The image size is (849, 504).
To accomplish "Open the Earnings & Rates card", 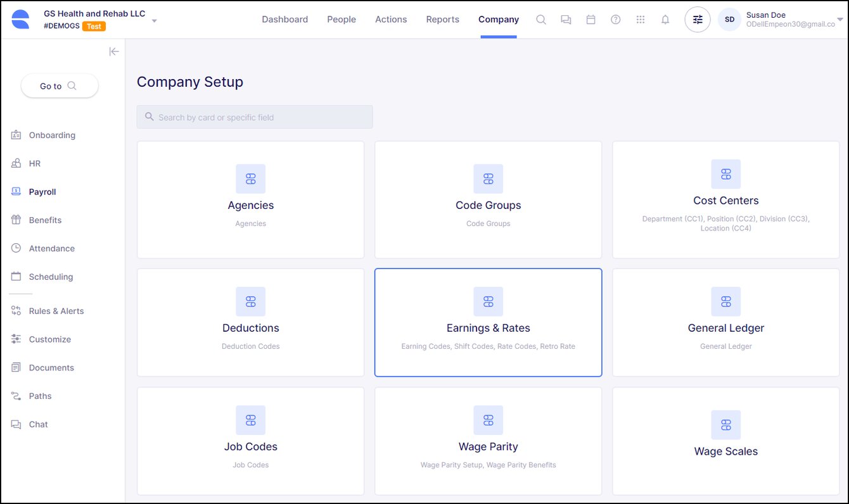I will (x=488, y=323).
